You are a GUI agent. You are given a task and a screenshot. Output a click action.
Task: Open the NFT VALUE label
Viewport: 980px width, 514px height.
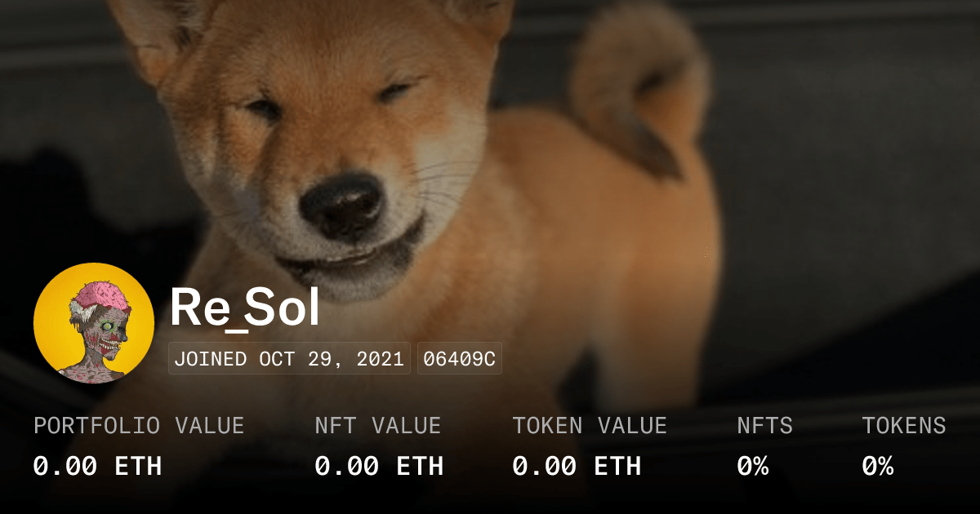coord(378,426)
